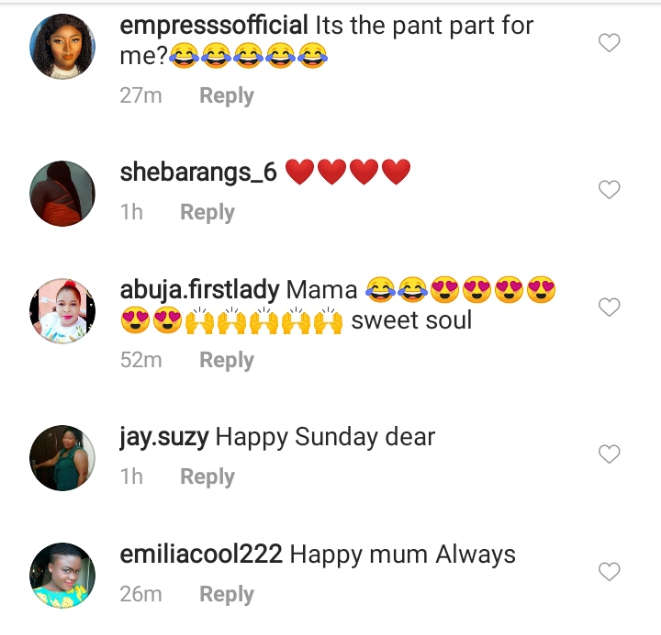This screenshot has height=635, width=661.
Task: Reply to empresssofficial's comment
Action: [226, 96]
